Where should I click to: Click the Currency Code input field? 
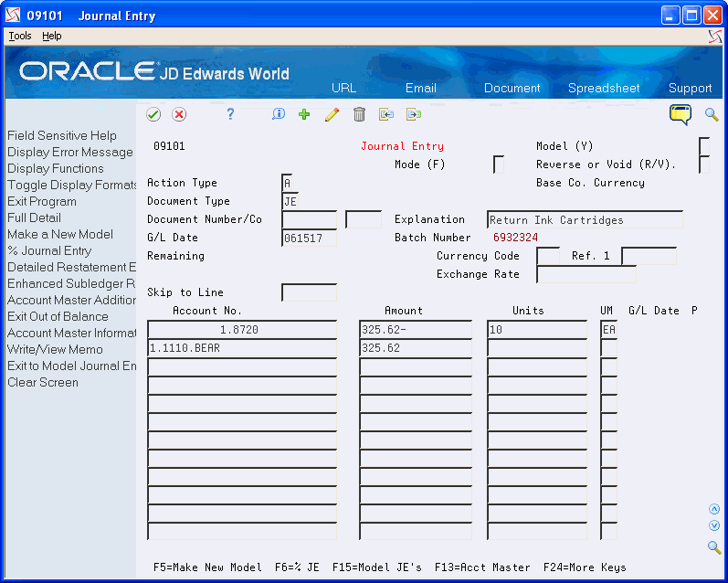[x=548, y=256]
